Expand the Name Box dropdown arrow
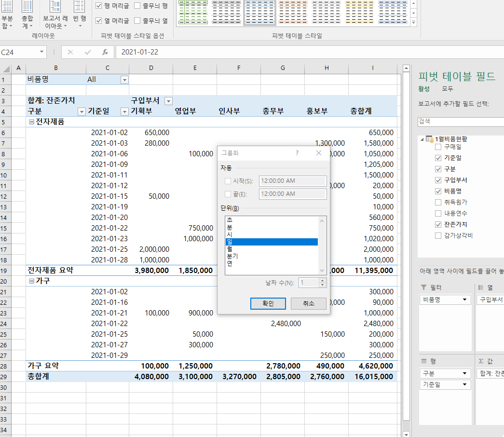The width and height of the screenshot is (504, 437). coord(42,52)
